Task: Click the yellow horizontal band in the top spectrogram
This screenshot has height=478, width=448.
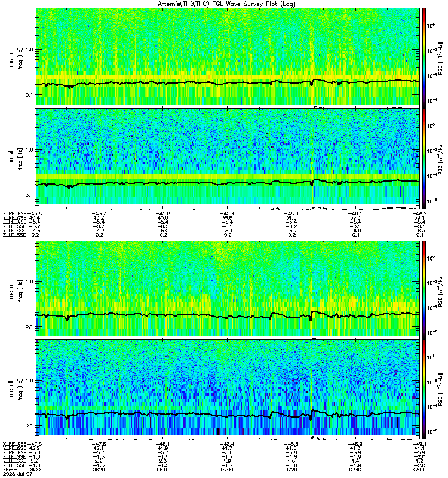Action: pyautogui.click(x=227, y=77)
